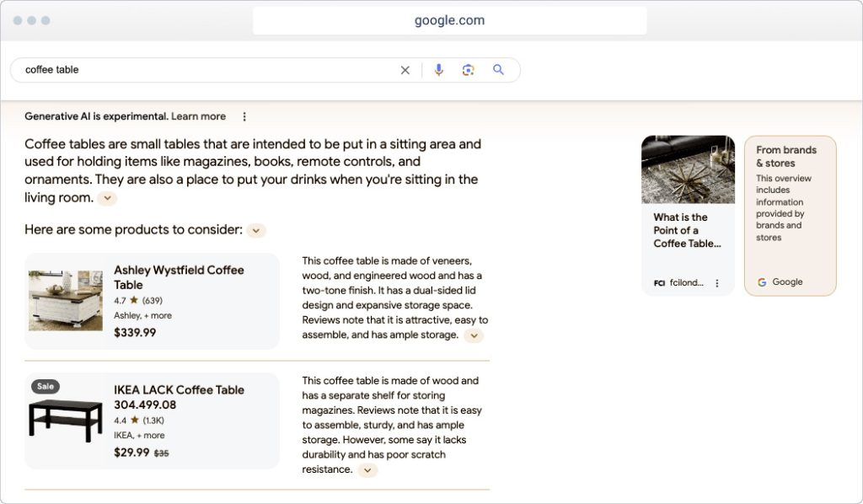Open the three-dot menu beside Learn more
Viewport: 863px width, 504px height.
[x=244, y=115]
